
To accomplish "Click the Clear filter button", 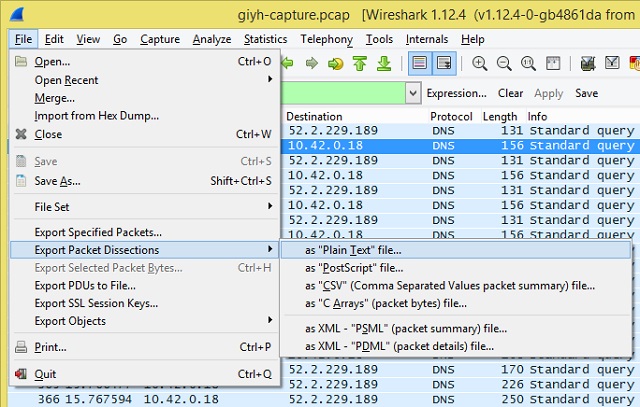I will click(510, 93).
